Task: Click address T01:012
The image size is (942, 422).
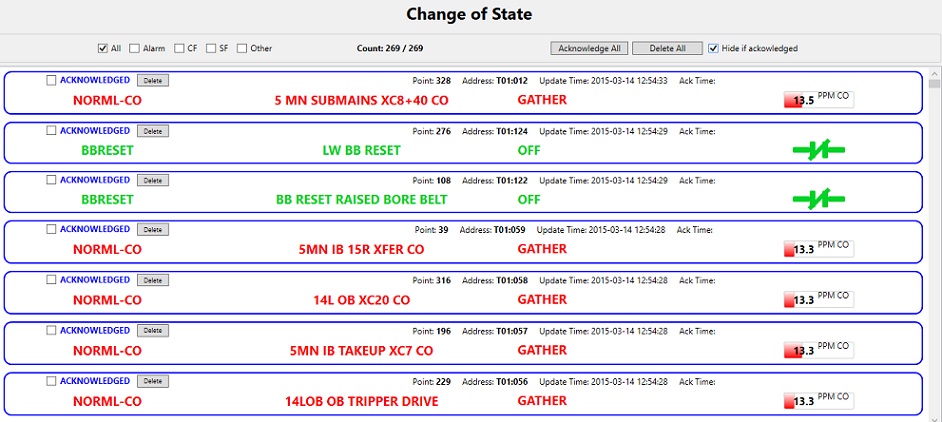Action: pyautogui.click(x=511, y=81)
